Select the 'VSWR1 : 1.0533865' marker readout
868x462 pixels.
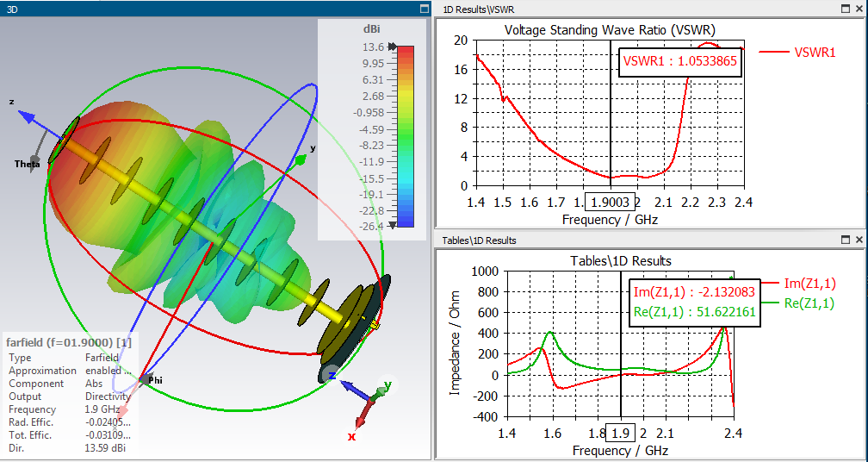point(680,61)
